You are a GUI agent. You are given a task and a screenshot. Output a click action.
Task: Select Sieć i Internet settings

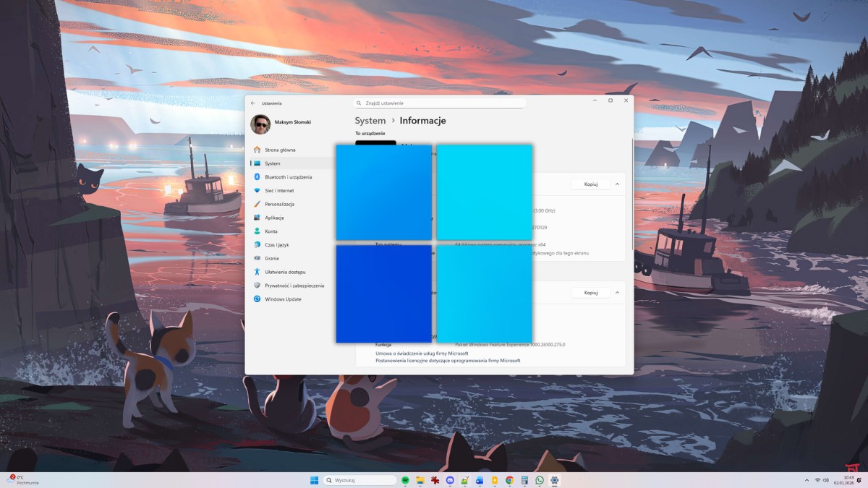pyautogui.click(x=281, y=190)
